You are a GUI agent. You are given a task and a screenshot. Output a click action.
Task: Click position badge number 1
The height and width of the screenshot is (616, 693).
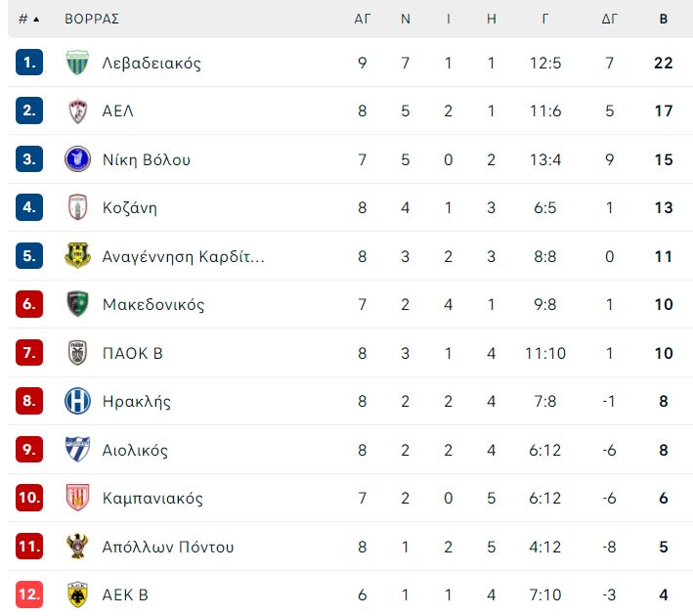tap(29, 63)
